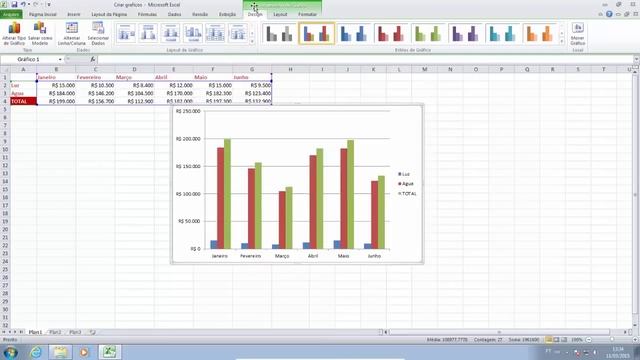640x360 pixels.
Task: Open Excel help question mark icon
Action: click(609, 14)
